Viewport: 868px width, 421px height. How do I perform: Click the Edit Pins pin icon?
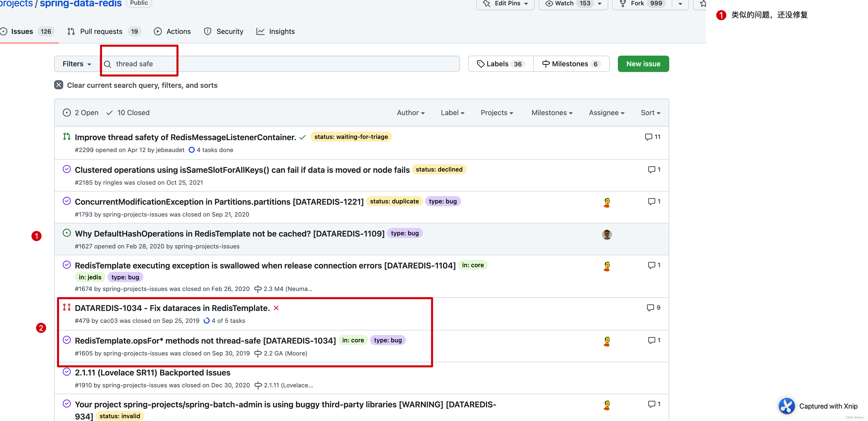pos(487,3)
